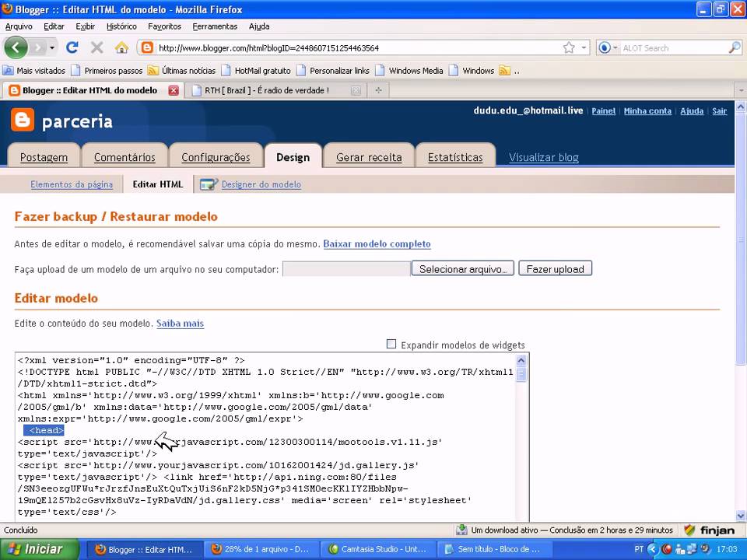Click the stop loading X icon
The width and height of the screenshot is (747, 560).
(96, 47)
